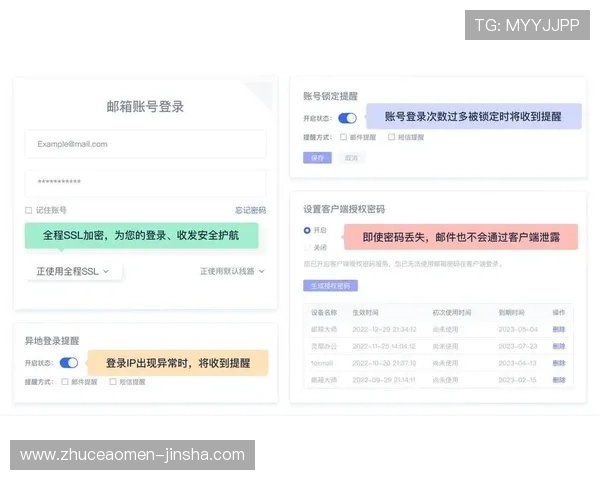This screenshot has width=600, height=480.
Task: Click the 设置客户端授权密码 section title
Action: coord(344,209)
